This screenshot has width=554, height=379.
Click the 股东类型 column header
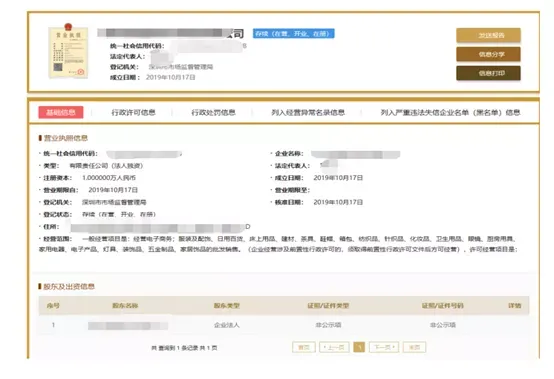click(x=226, y=306)
